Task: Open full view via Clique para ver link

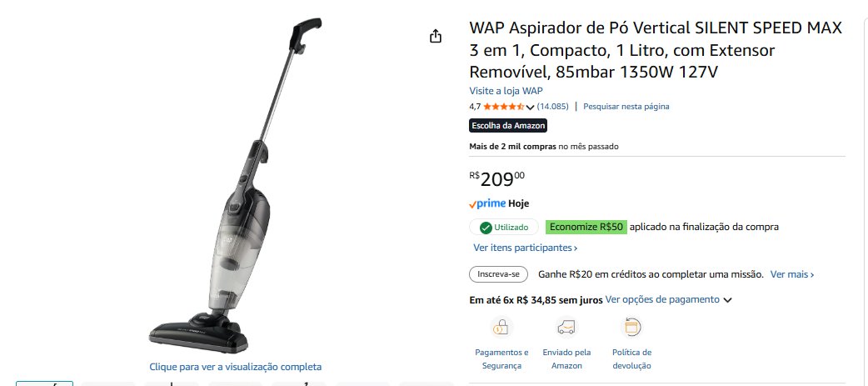Action: point(235,367)
